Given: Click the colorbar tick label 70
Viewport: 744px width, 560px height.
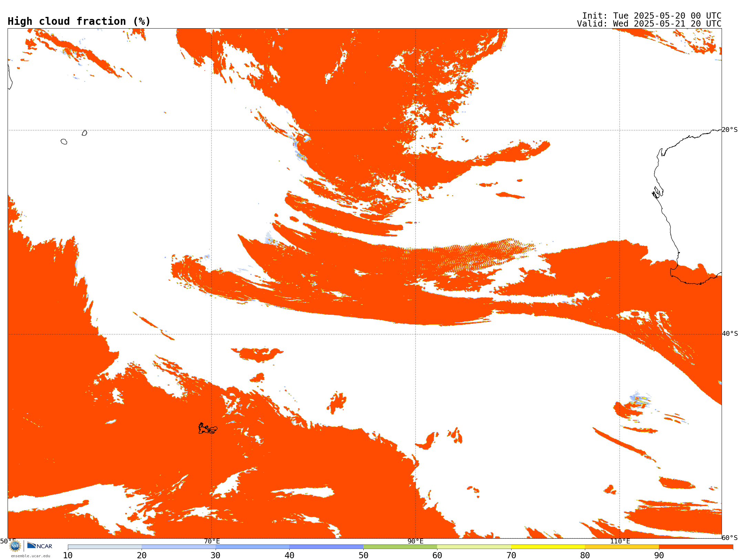Looking at the screenshot, I should point(511,556).
